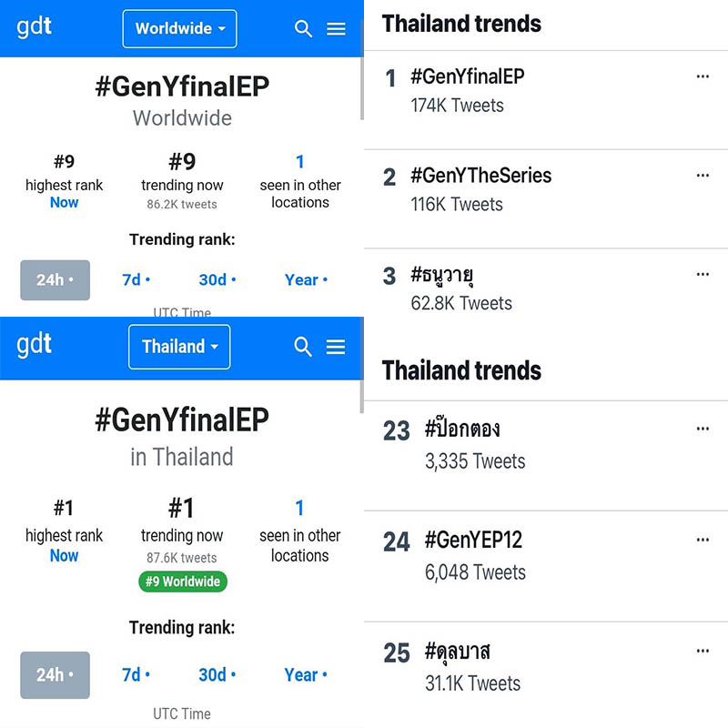Switch to the 30d tab in the Thailand panel

[217, 675]
